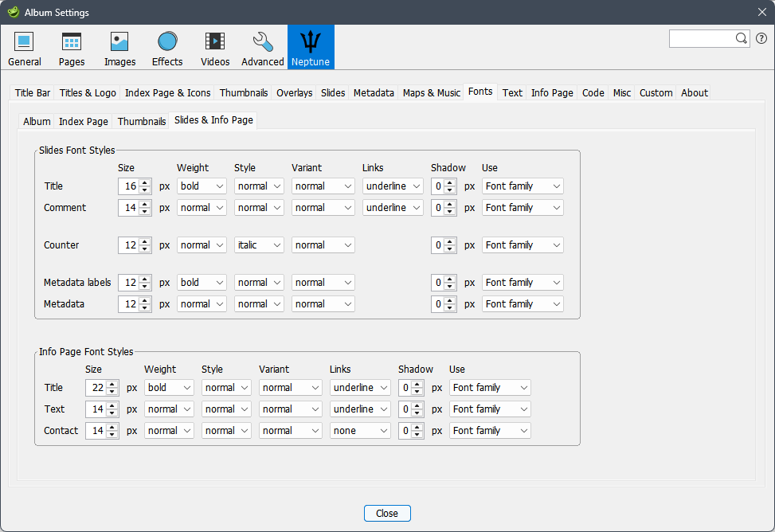Image resolution: width=775 pixels, height=532 pixels.
Task: Click the Info Page Title size field
Action: [96, 388]
